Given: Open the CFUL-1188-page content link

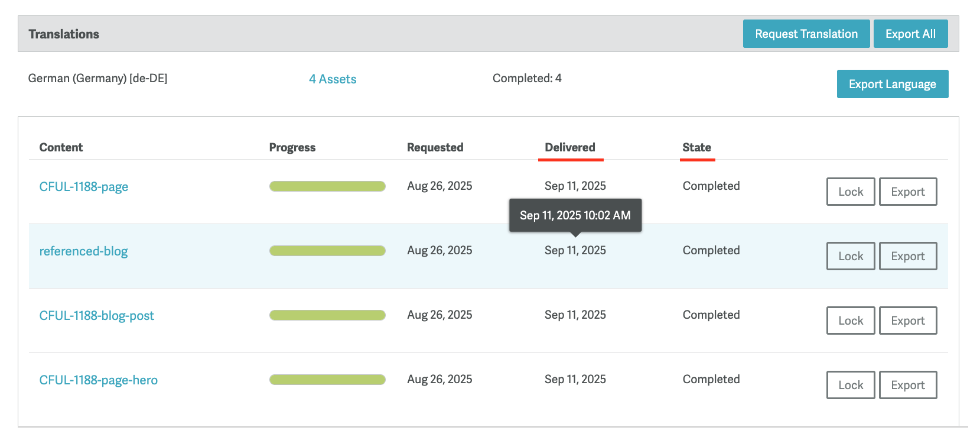Looking at the screenshot, I should pyautogui.click(x=84, y=187).
